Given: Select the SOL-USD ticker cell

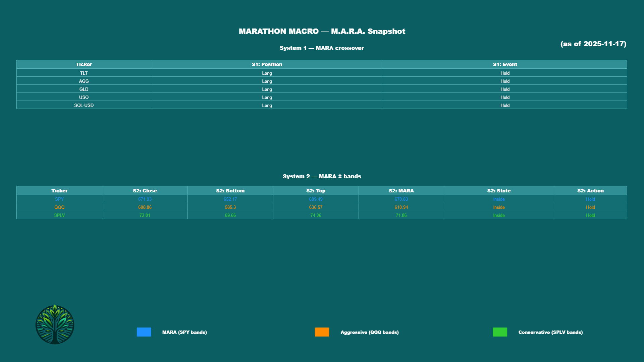Looking at the screenshot, I should (x=84, y=105).
